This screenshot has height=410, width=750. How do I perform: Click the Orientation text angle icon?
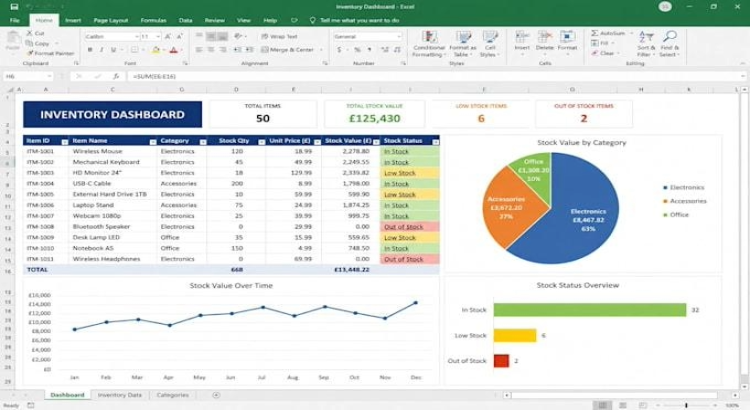point(238,36)
